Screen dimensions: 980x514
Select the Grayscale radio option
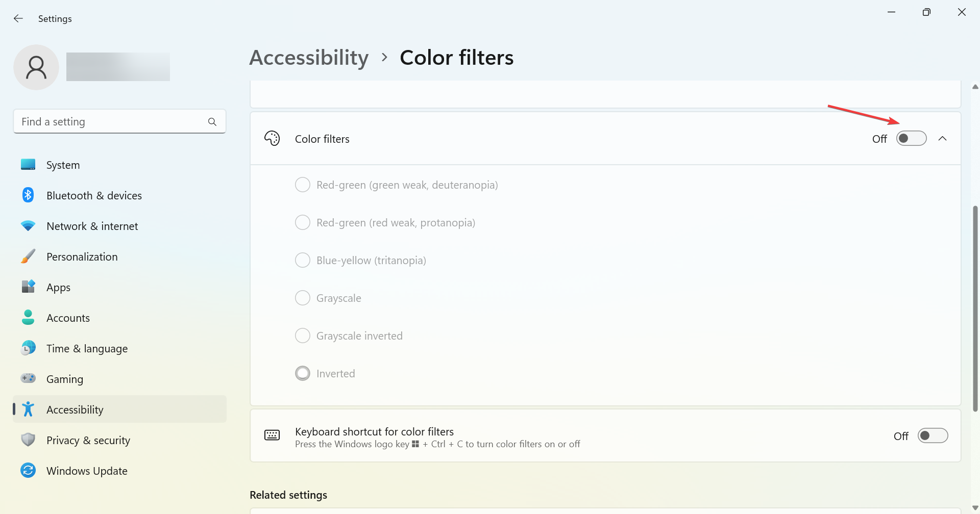point(303,298)
